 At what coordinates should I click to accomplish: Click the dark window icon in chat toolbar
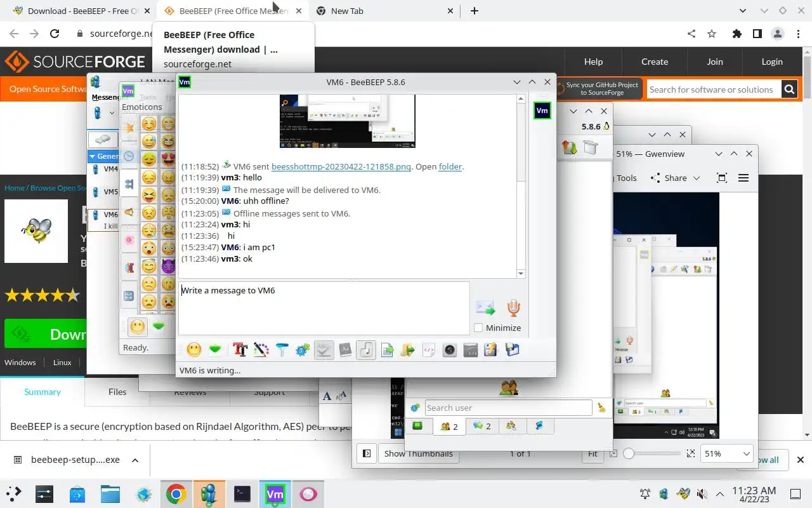[470, 349]
